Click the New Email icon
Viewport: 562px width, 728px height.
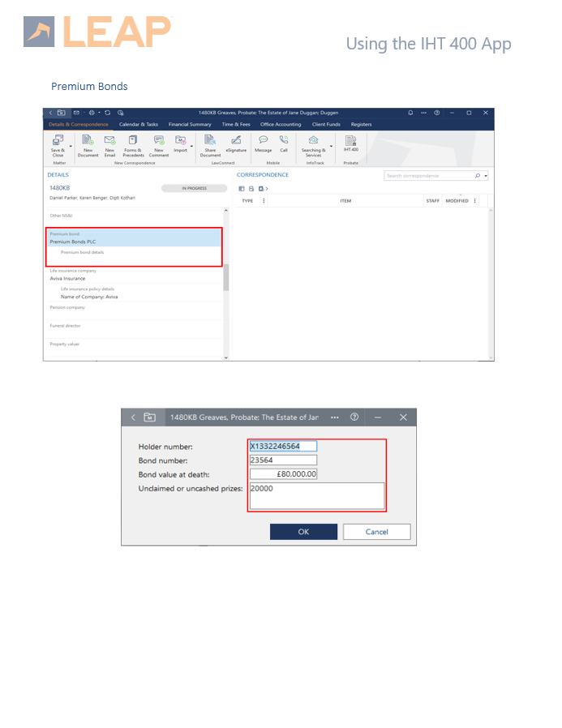[x=109, y=141]
